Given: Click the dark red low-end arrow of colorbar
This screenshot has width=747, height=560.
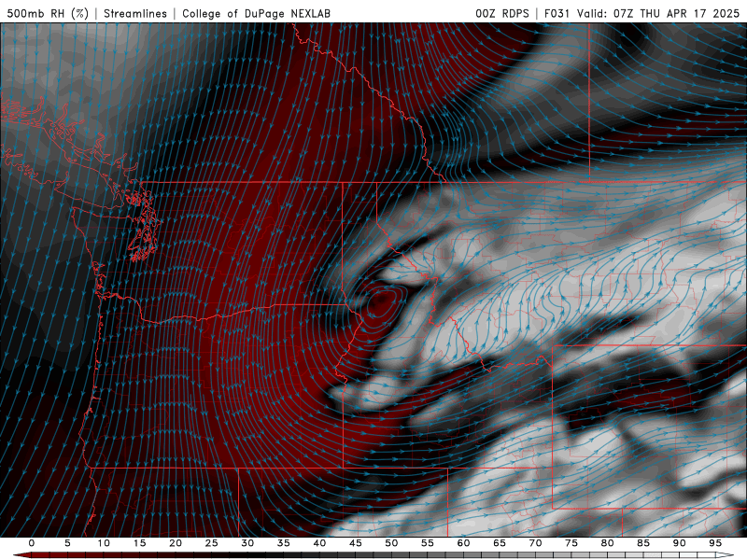Looking at the screenshot, I should [x=21, y=555].
